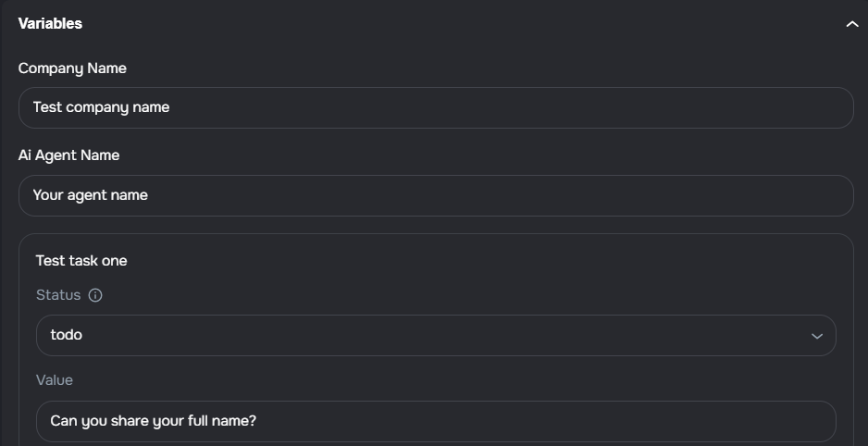Click blank area right of Status info icon
Viewport: 868px width, 446px height.
[463, 295]
